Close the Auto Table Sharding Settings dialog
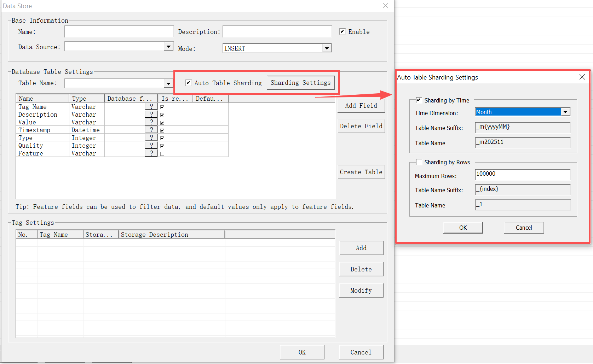 pos(582,77)
